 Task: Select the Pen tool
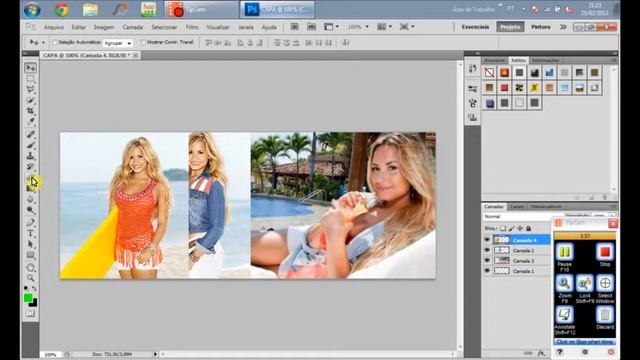[x=31, y=222]
